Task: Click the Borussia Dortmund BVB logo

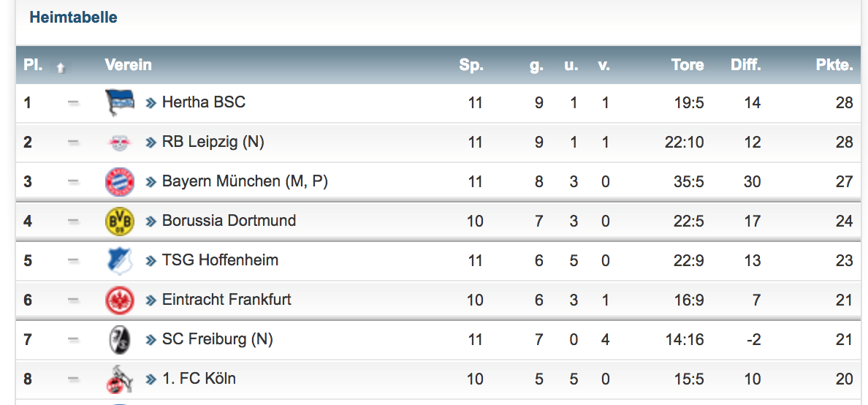Action: point(120,221)
